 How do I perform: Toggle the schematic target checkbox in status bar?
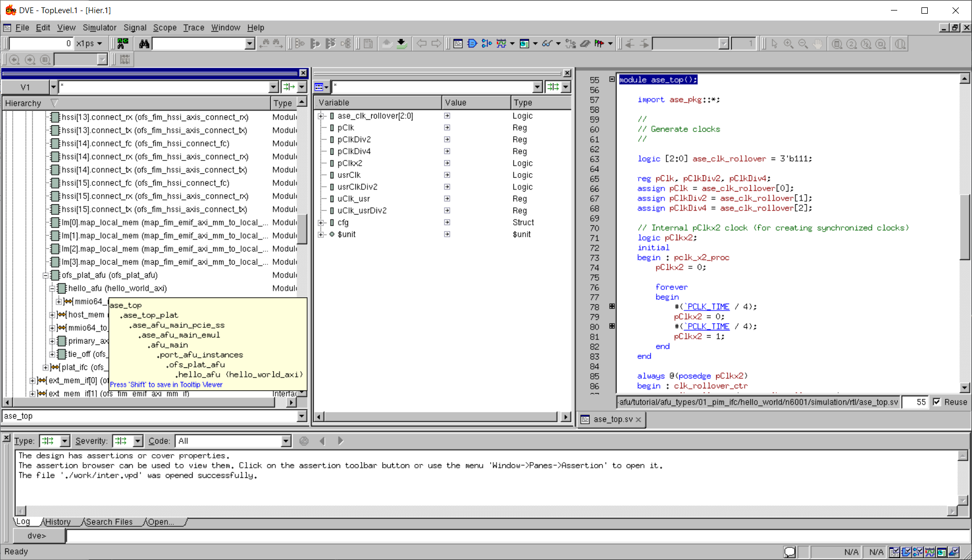tap(906, 552)
